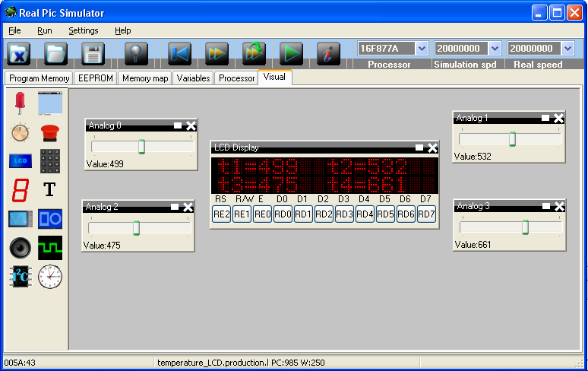Open the Settings menu
588x371 pixels.
coord(83,30)
